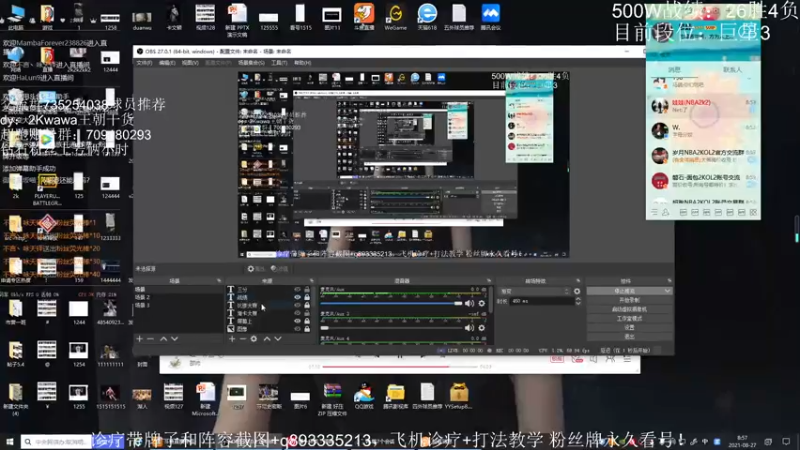Adjust the transition duration stepper arrows
800x450 pixels.
point(578,301)
